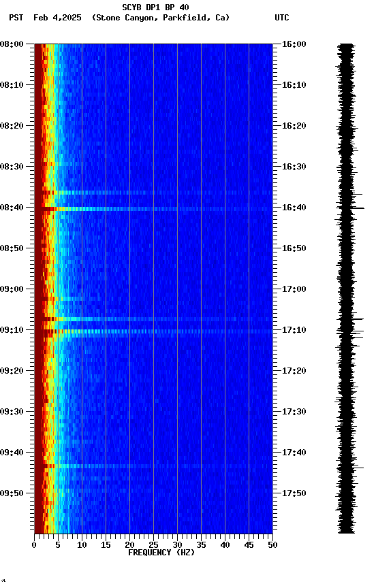376x588 pixels.
Task: Click the 35 Hz frequency axis label
Action: pyautogui.click(x=201, y=545)
